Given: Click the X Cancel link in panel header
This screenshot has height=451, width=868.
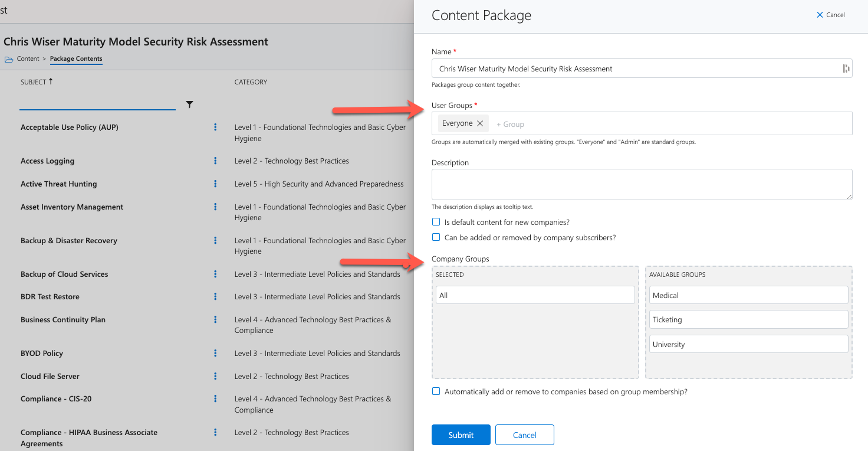Looking at the screenshot, I should 830,15.
